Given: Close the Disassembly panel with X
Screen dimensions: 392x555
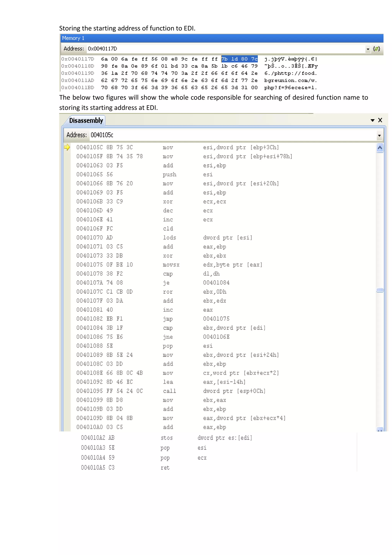Looking at the screenshot, I should (x=380, y=120).
